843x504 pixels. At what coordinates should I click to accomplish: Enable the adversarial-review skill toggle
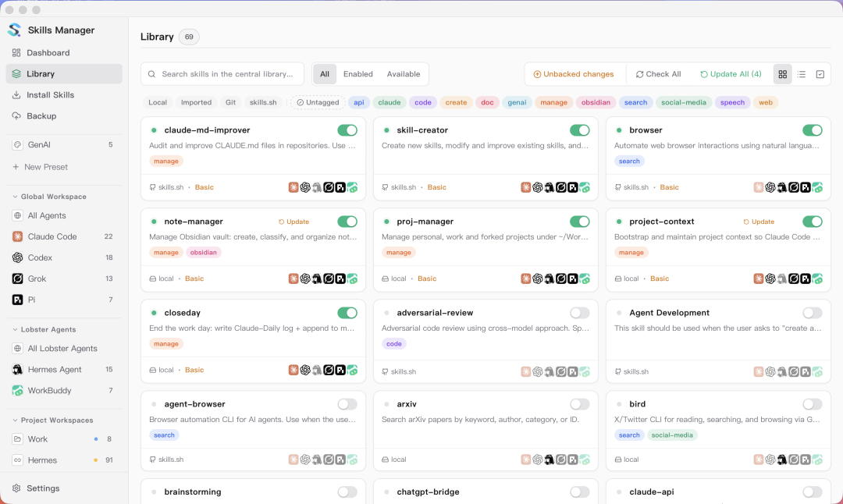click(579, 313)
